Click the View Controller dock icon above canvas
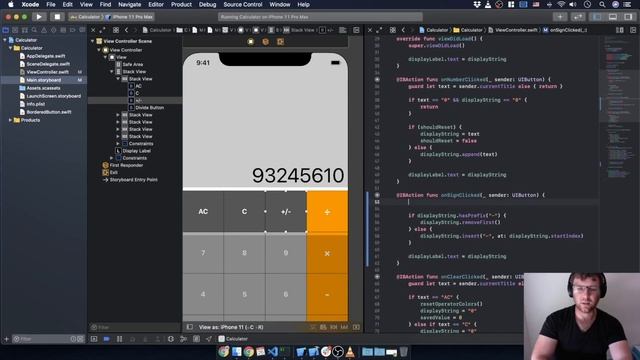Viewport: 640px width, 360px height. click(x=251, y=42)
